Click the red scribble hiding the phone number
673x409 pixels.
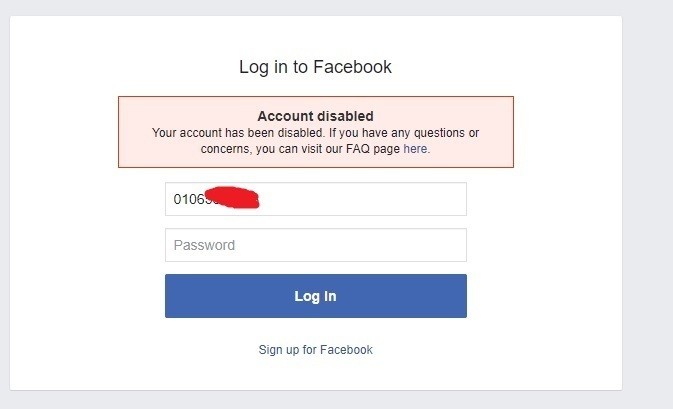coord(230,197)
